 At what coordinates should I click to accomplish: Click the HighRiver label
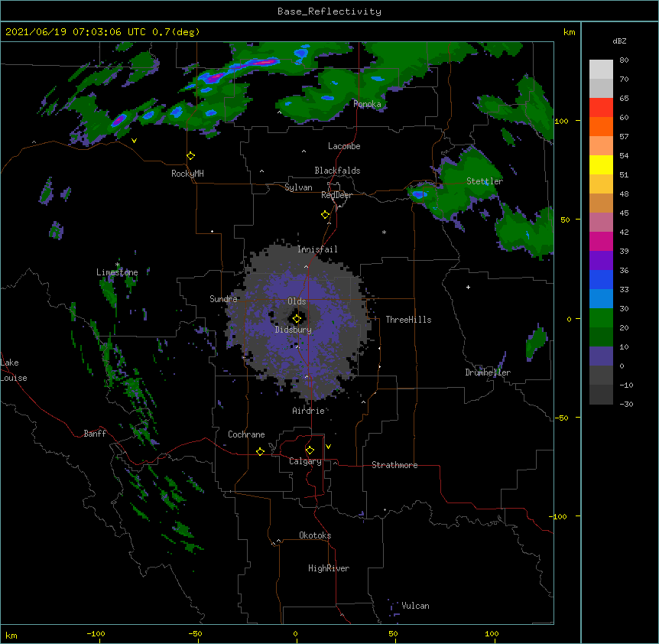pos(328,568)
